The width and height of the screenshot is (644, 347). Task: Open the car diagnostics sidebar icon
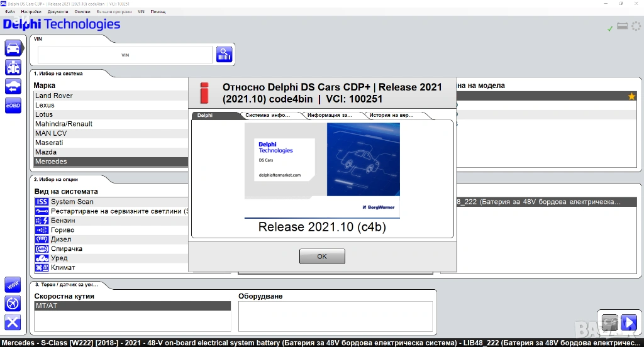[x=13, y=48]
